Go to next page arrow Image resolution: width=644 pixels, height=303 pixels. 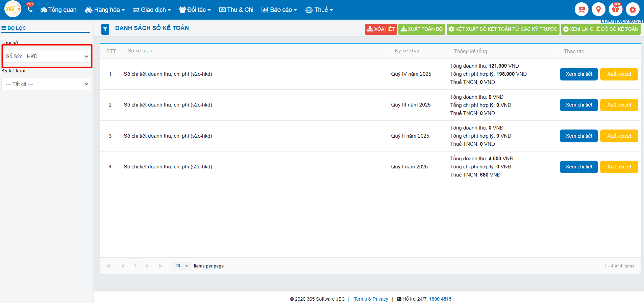147,266
